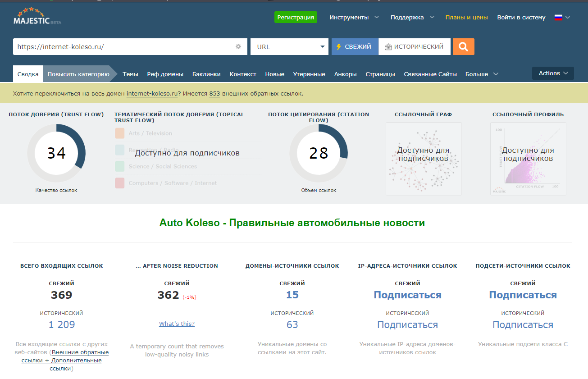
Task: Click the Citation Flow donut chart showing 28
Action: (x=319, y=153)
